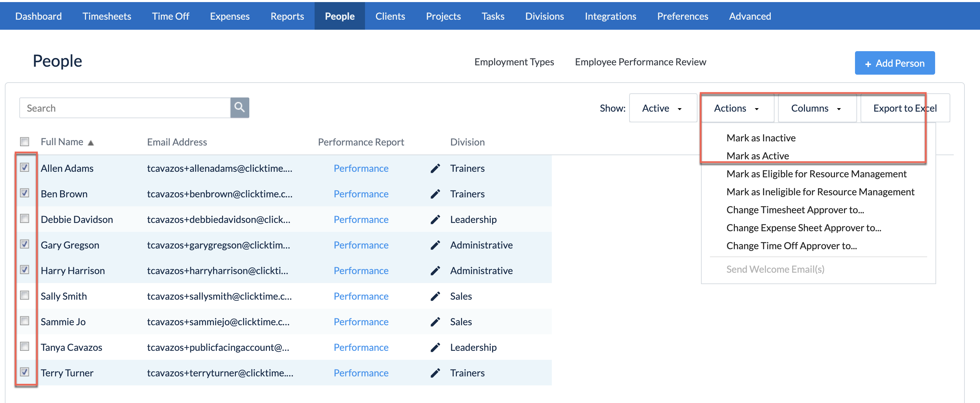Open the Reports tab
The height and width of the screenshot is (403, 980).
pos(287,16)
